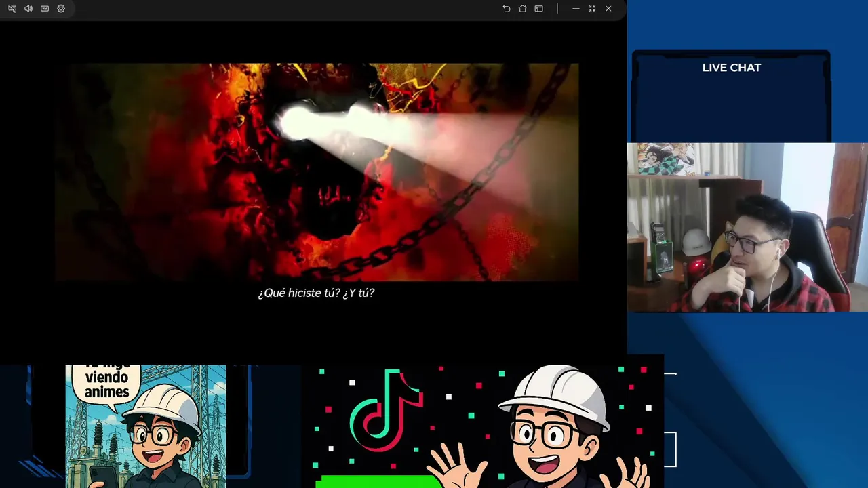Click the window layout icon
This screenshot has width=868, height=488.
coord(539,9)
